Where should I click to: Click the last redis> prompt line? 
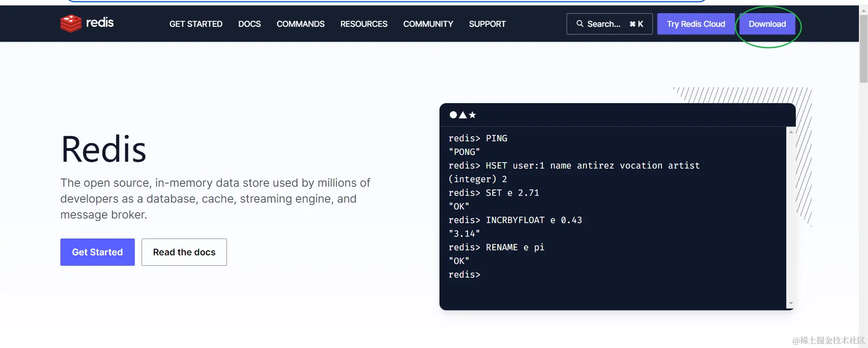[x=464, y=274]
